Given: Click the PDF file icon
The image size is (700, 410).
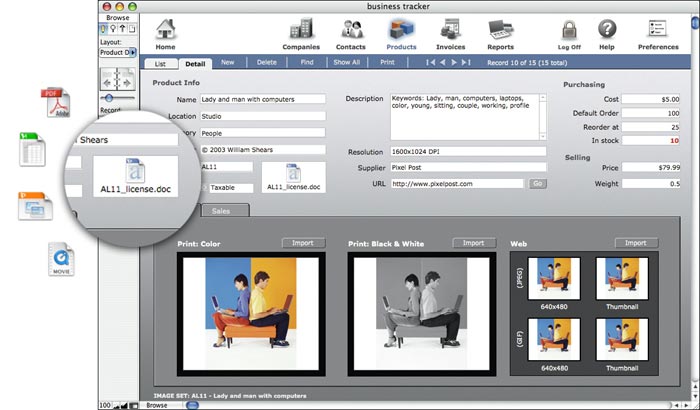Looking at the screenshot, I should click(57, 102).
